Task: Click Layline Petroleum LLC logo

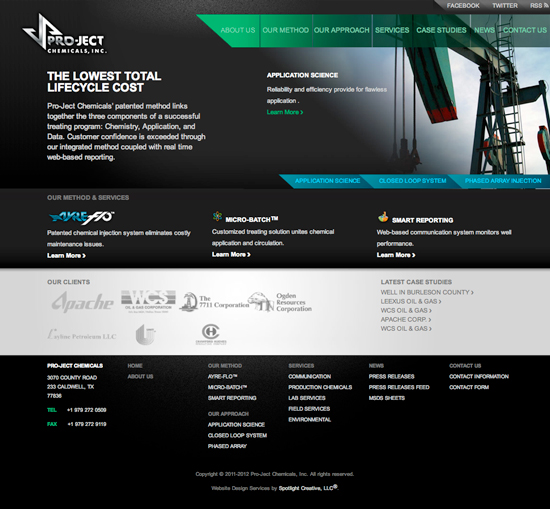Action: (x=82, y=335)
